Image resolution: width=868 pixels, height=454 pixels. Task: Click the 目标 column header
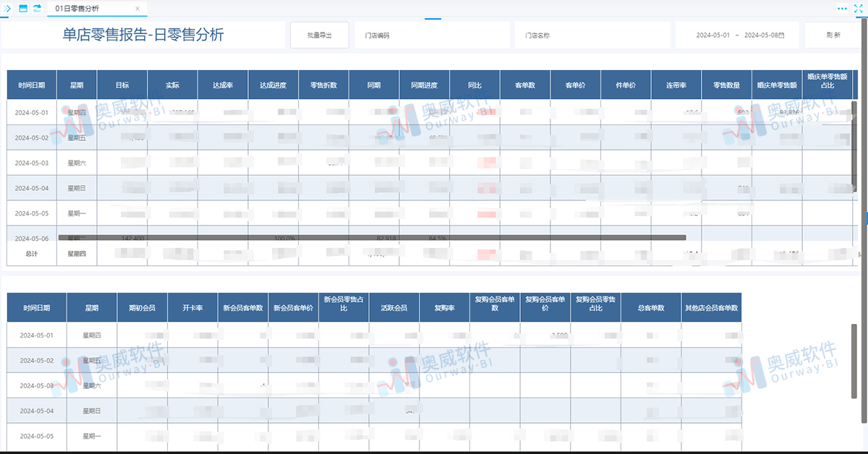pos(122,85)
